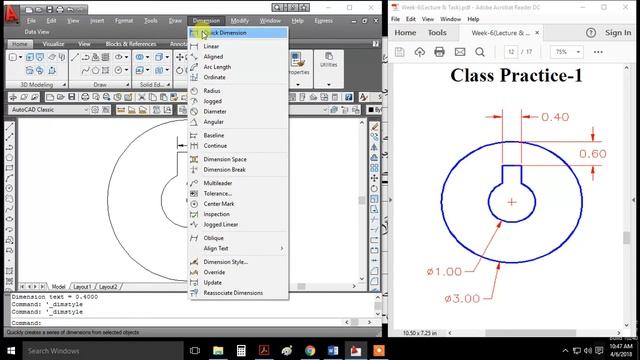Select Quick Dimension from the Dimension menu
This screenshot has height=360, width=640.
click(x=238, y=33)
